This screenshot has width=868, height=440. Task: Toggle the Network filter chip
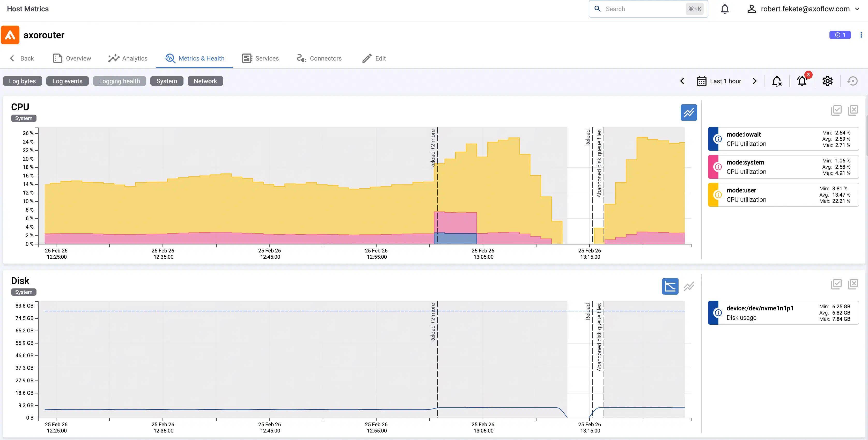pos(205,81)
